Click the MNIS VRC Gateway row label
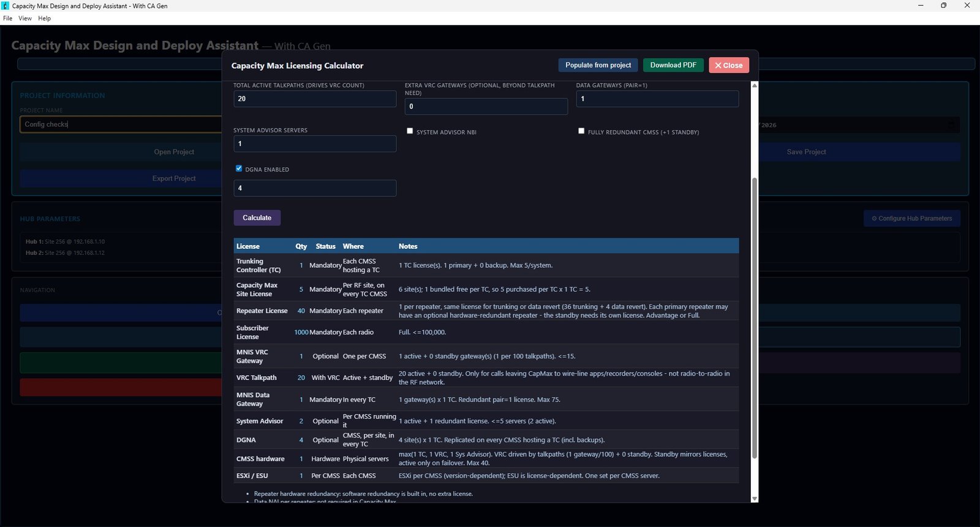 pos(252,356)
